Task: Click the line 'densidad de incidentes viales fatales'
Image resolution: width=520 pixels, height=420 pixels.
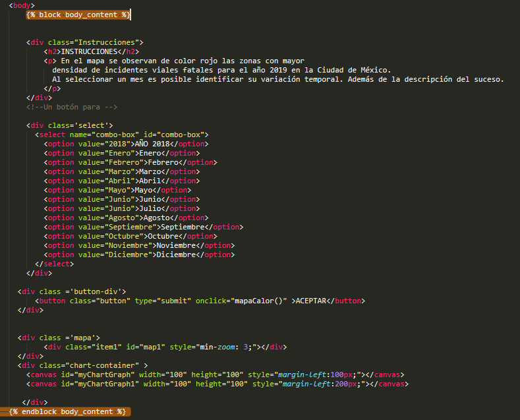Action: pyautogui.click(x=221, y=70)
